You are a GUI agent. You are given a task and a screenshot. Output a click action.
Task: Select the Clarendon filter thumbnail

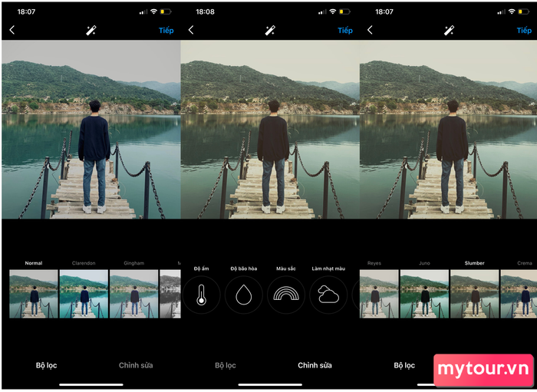click(x=84, y=294)
